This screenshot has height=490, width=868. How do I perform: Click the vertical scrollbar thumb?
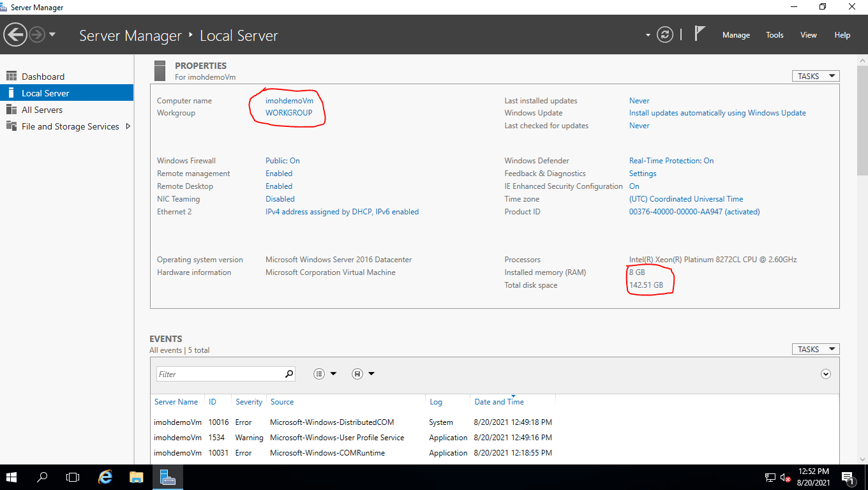click(862, 120)
